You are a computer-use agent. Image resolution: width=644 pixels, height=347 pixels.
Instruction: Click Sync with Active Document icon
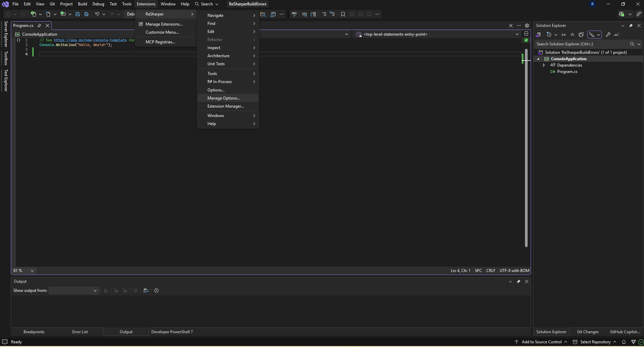(564, 35)
